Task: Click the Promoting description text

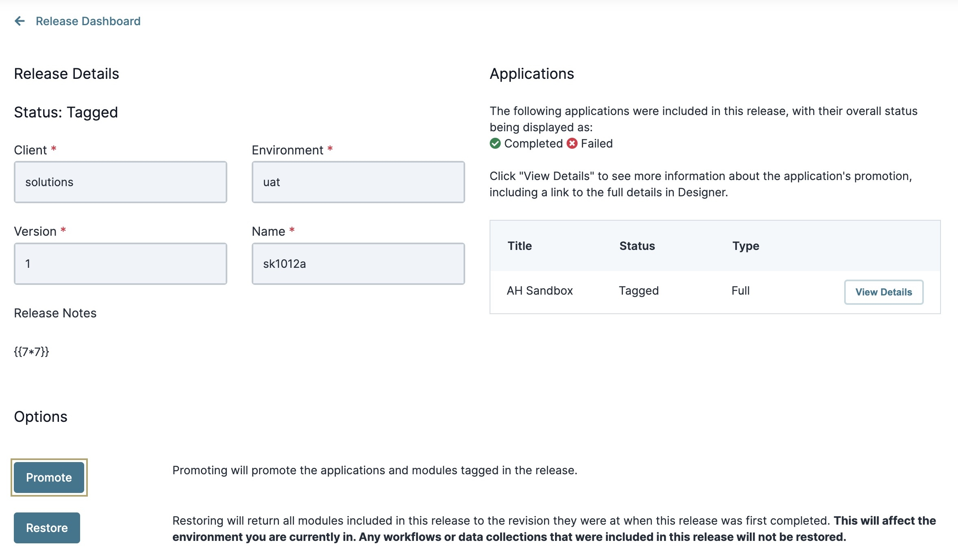Action: (x=375, y=470)
